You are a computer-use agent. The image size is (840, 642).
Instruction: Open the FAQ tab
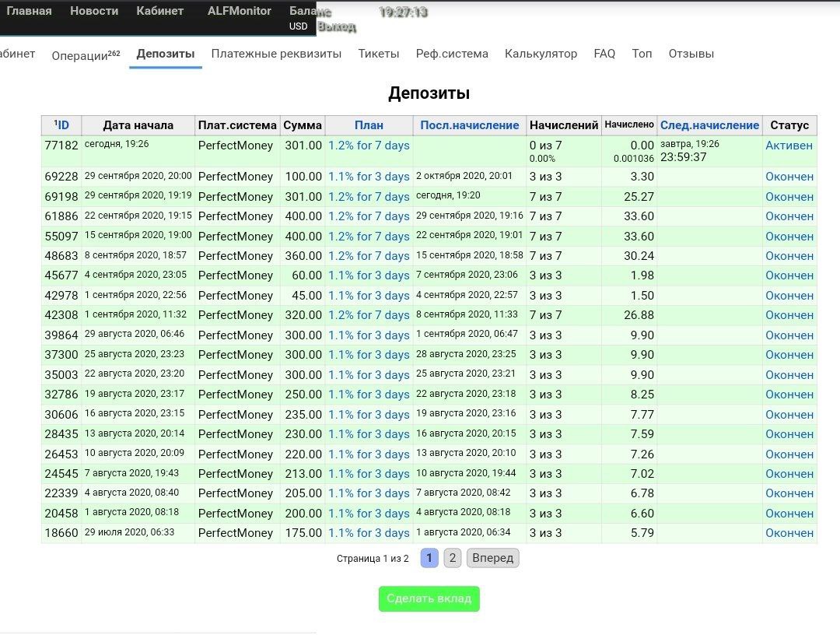tap(604, 54)
